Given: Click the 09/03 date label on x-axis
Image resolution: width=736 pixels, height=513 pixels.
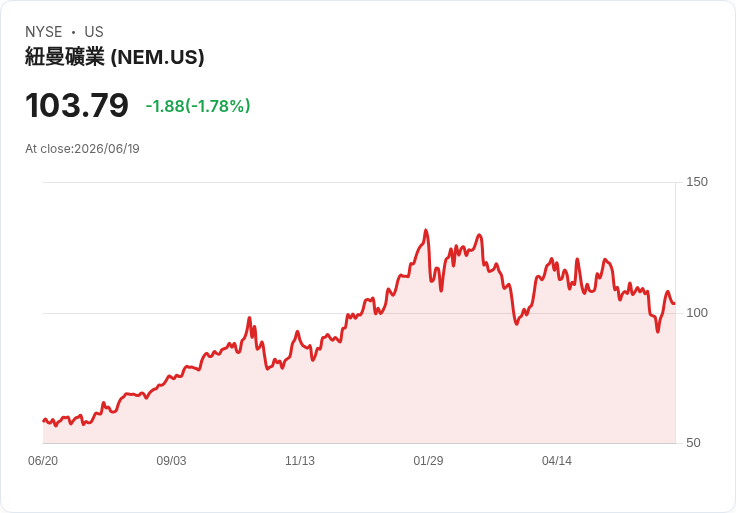Looking at the screenshot, I should pyautogui.click(x=171, y=461).
